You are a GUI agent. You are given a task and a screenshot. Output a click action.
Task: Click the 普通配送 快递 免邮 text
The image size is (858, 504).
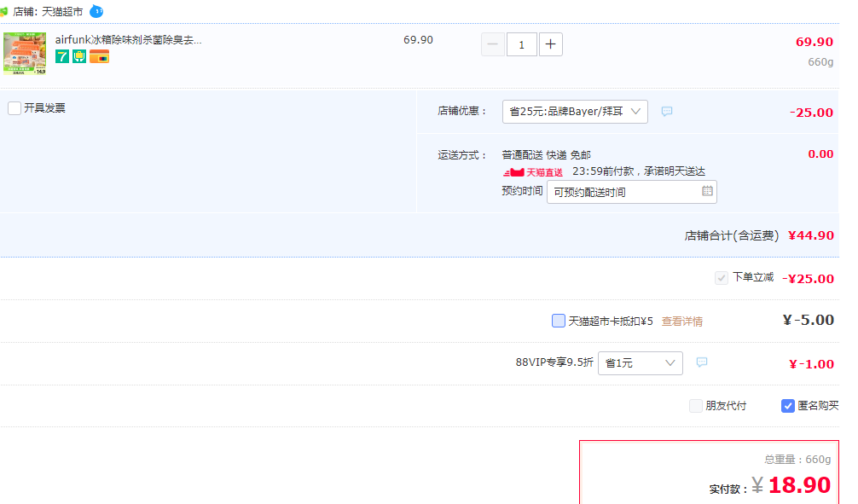pos(546,155)
